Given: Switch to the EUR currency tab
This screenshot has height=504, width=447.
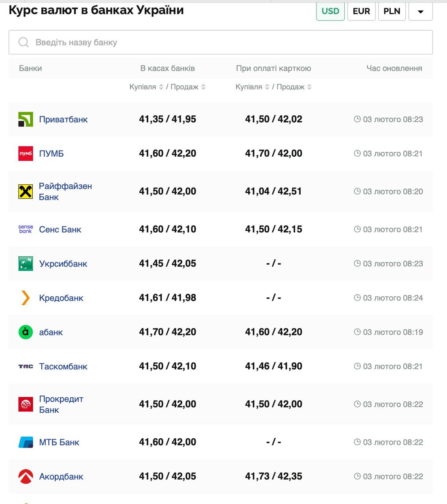Looking at the screenshot, I should [x=361, y=11].
